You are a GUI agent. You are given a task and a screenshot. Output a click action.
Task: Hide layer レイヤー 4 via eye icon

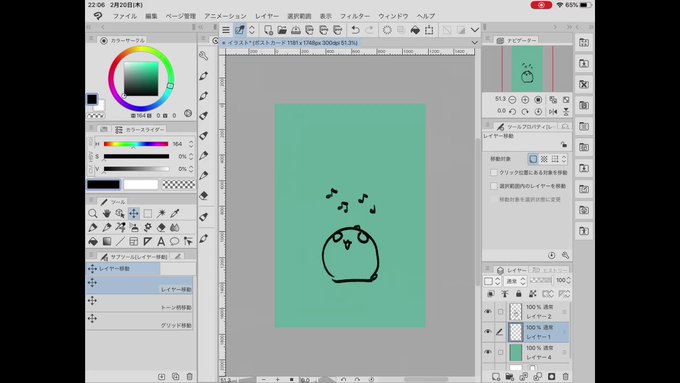click(488, 352)
